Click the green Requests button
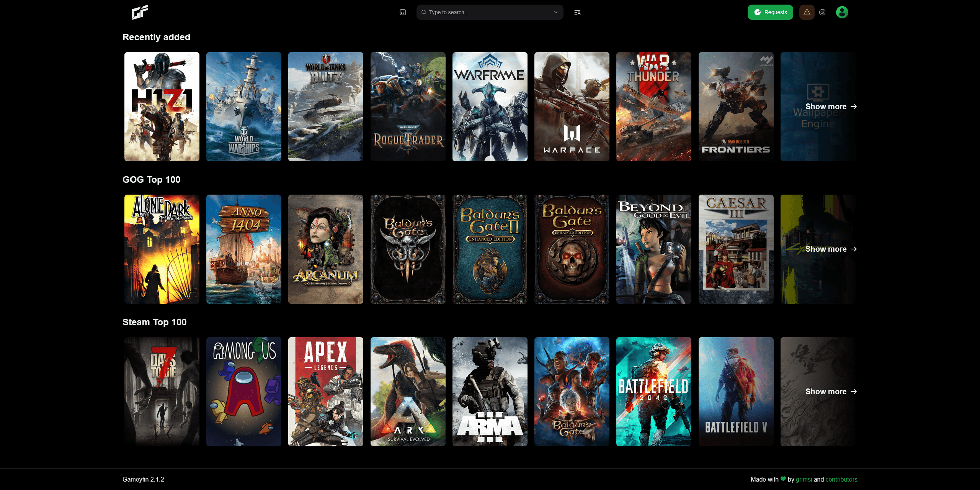 [x=770, y=12]
